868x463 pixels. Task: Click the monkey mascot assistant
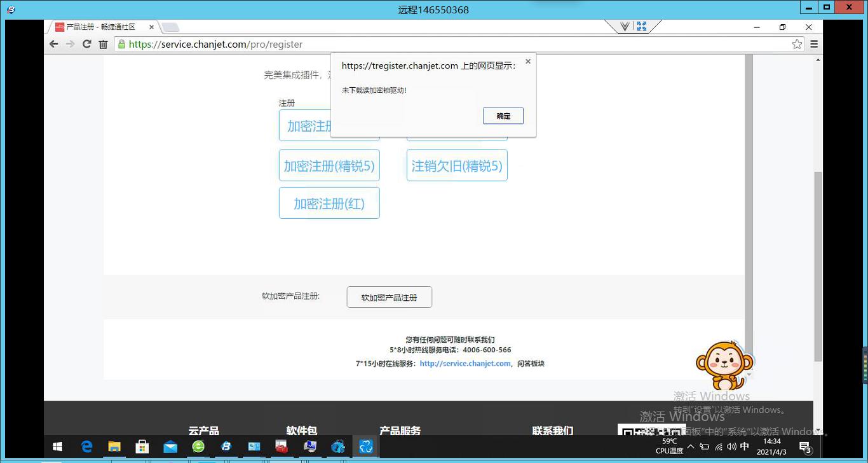pos(724,364)
